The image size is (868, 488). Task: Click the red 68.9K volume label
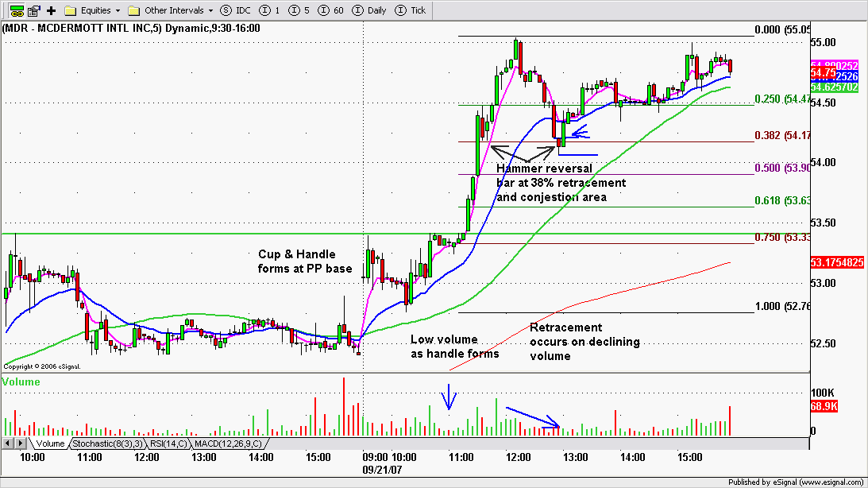coord(824,407)
